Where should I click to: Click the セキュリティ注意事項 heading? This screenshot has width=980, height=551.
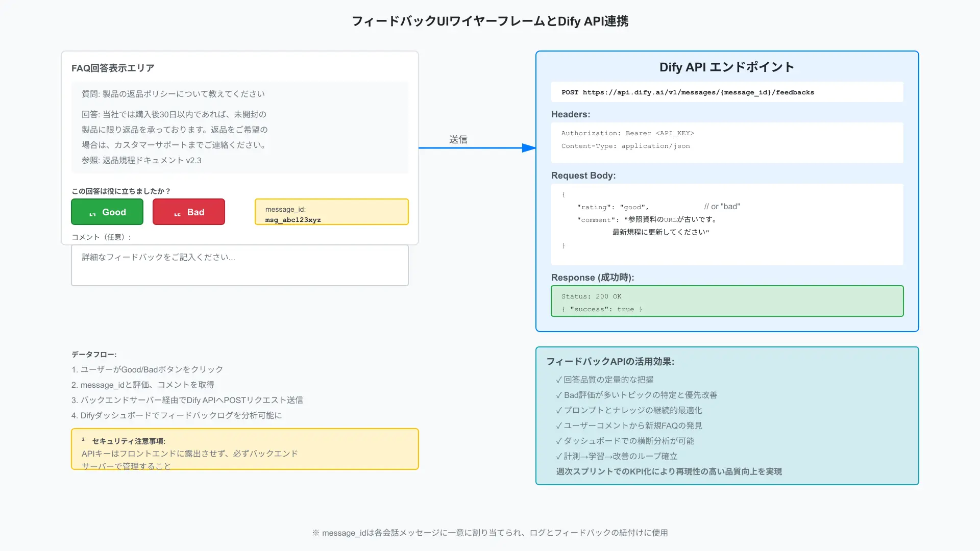pyautogui.click(x=129, y=441)
